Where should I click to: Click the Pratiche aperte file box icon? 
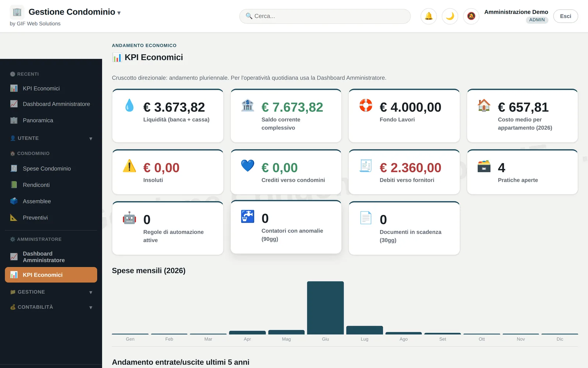484,166
